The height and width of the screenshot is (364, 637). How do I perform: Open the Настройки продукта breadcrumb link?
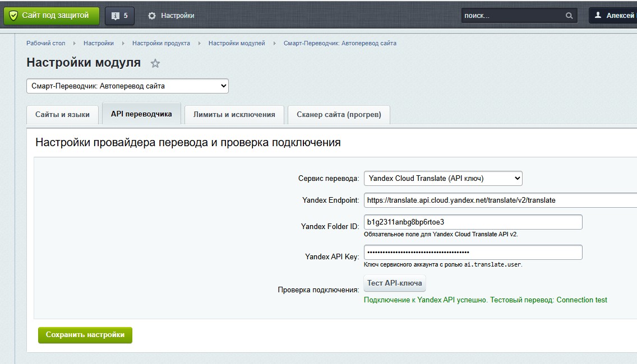pos(161,43)
